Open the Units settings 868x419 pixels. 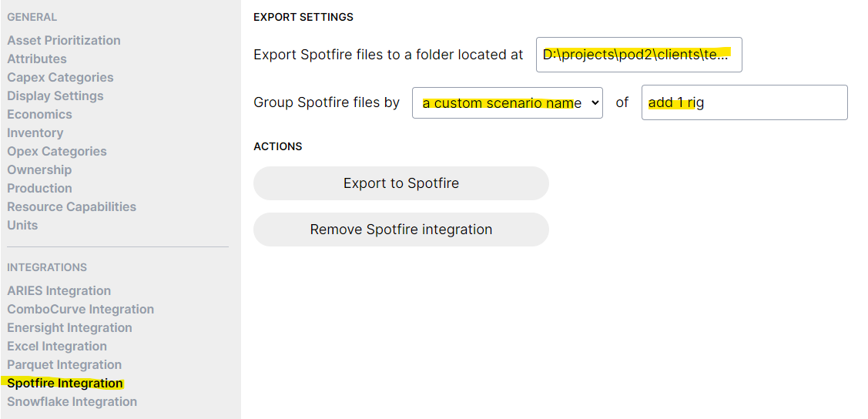22,225
